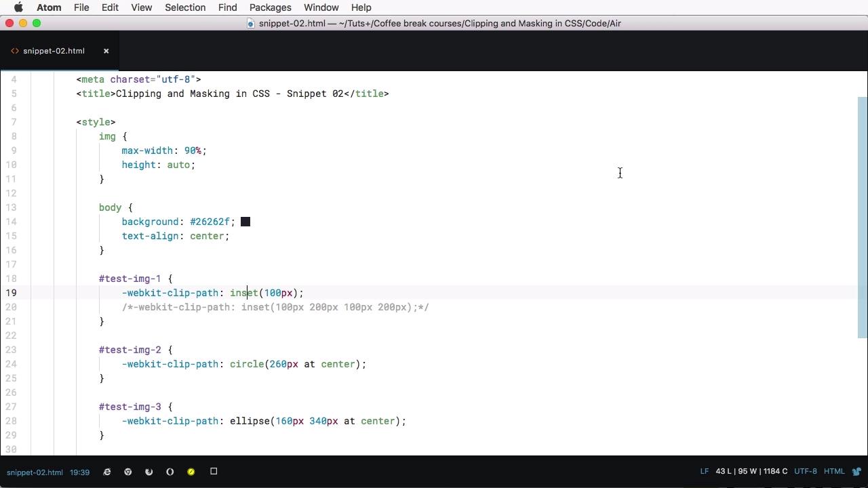Click the commented-out inset line 20

pyautogui.click(x=275, y=307)
